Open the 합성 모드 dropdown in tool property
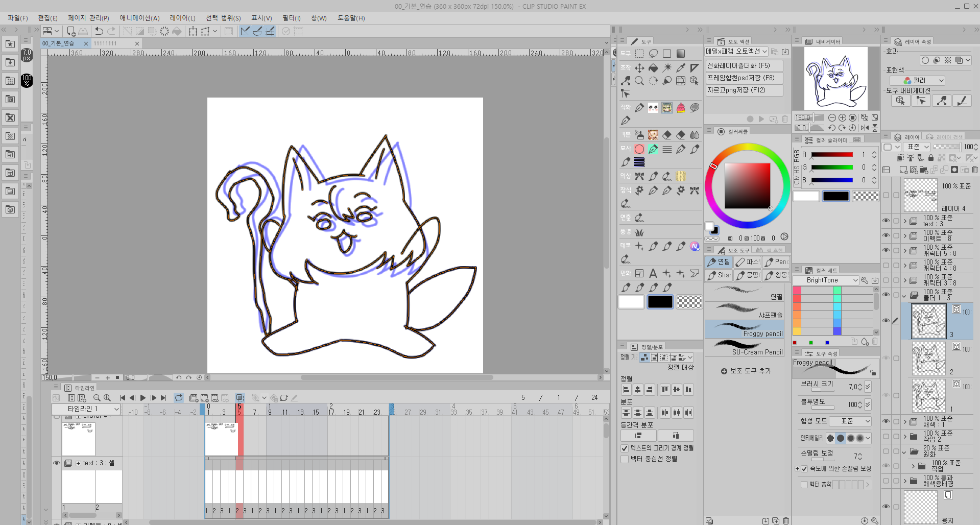Viewport: 980px width, 525px height. tap(850, 421)
